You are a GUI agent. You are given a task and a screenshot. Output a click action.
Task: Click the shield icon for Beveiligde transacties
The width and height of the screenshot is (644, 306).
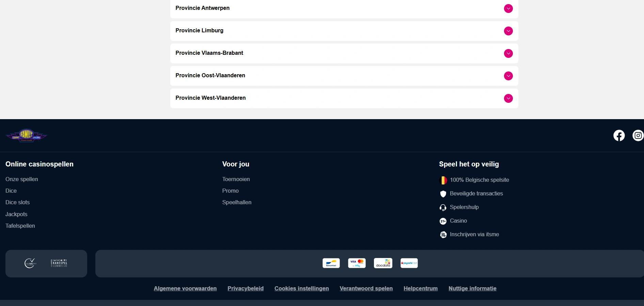coord(443,194)
